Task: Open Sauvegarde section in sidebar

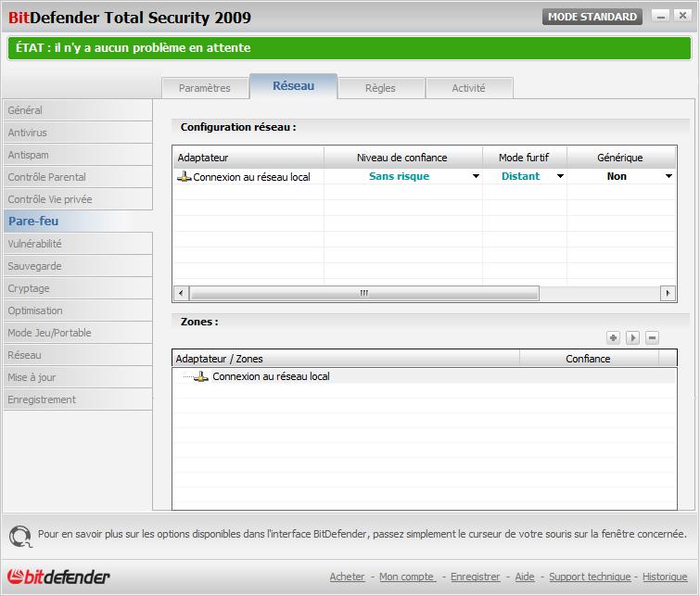Action: pos(78,266)
